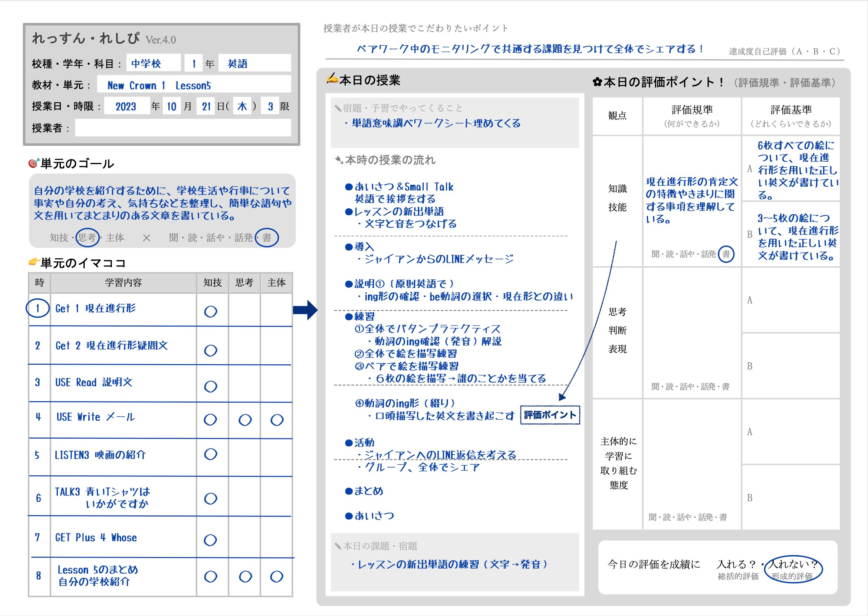This screenshot has height=616, width=868.
Task: Click the 評価ポイント boxed label
Action: click(550, 415)
